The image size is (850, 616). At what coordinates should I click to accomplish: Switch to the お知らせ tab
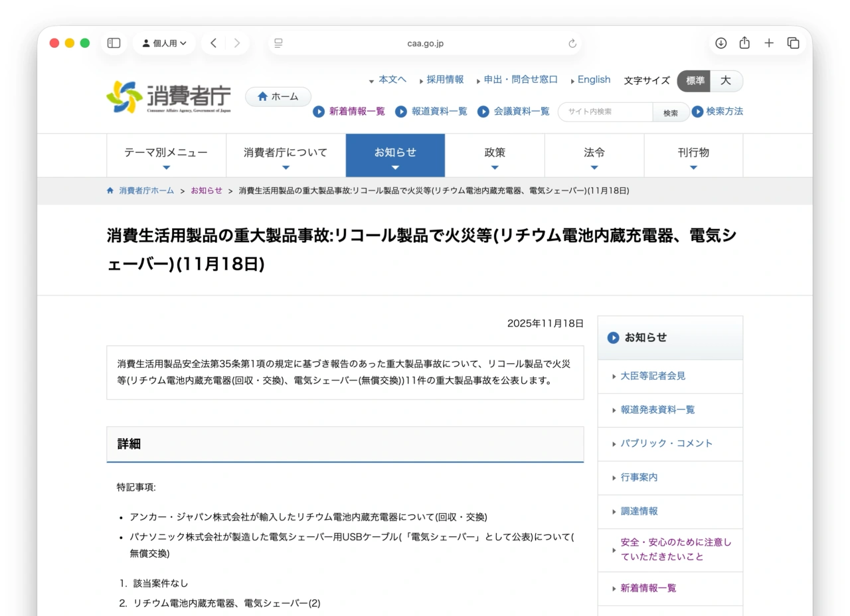(395, 155)
